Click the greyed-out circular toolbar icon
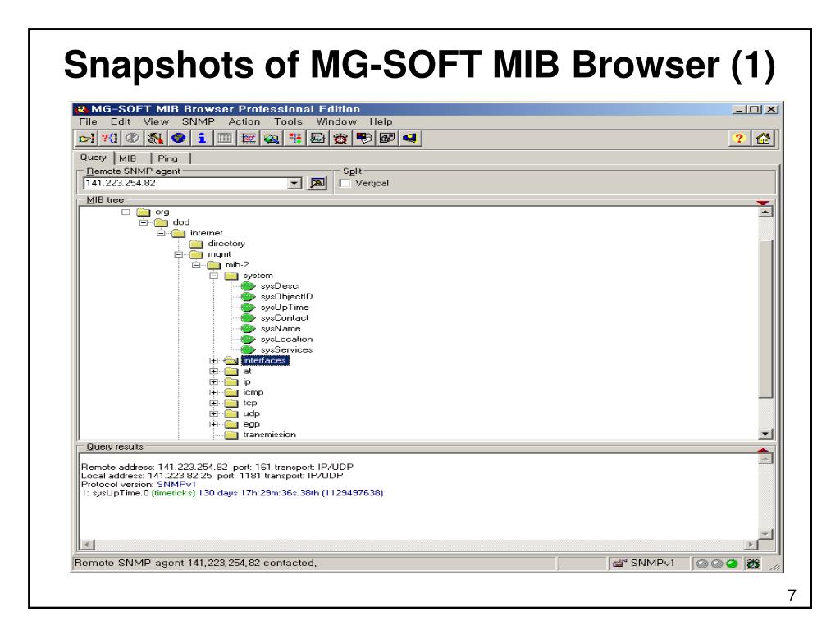840x630 pixels. coord(132,138)
